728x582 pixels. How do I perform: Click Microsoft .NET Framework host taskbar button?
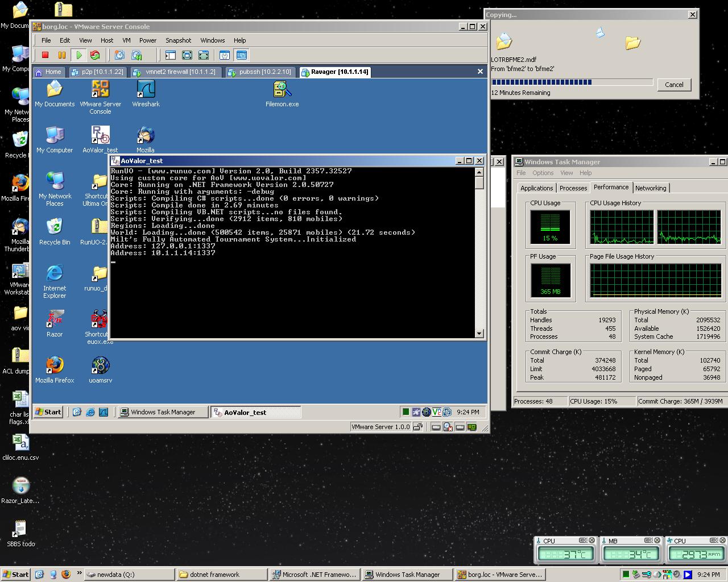click(315, 574)
